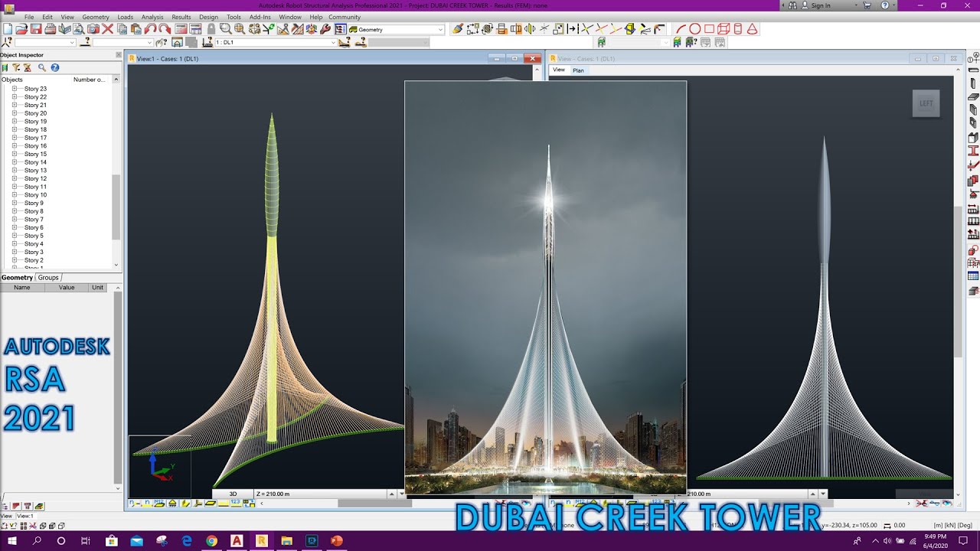Image resolution: width=980 pixels, height=551 pixels.
Task: Click the Printer icon in the toolbar
Action: point(50,31)
